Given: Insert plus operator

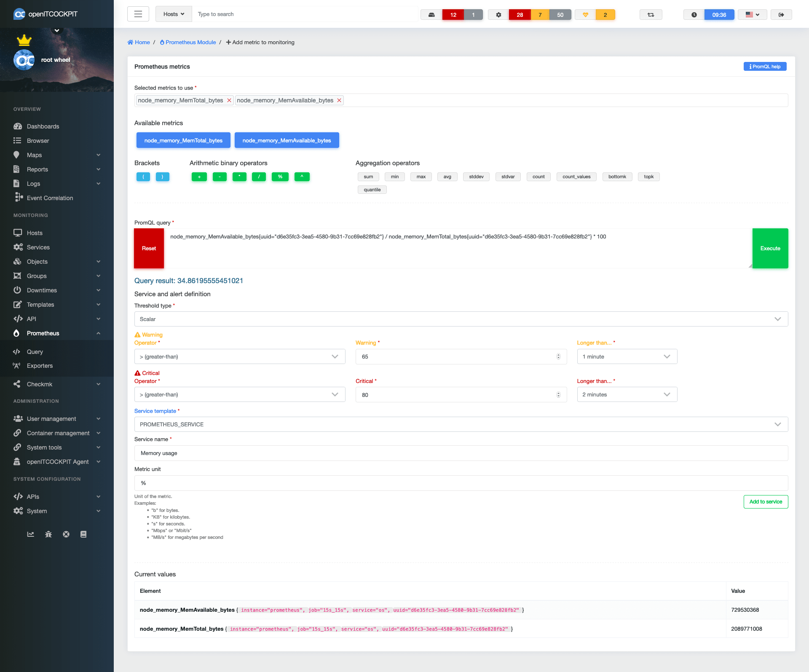Looking at the screenshot, I should [x=199, y=177].
